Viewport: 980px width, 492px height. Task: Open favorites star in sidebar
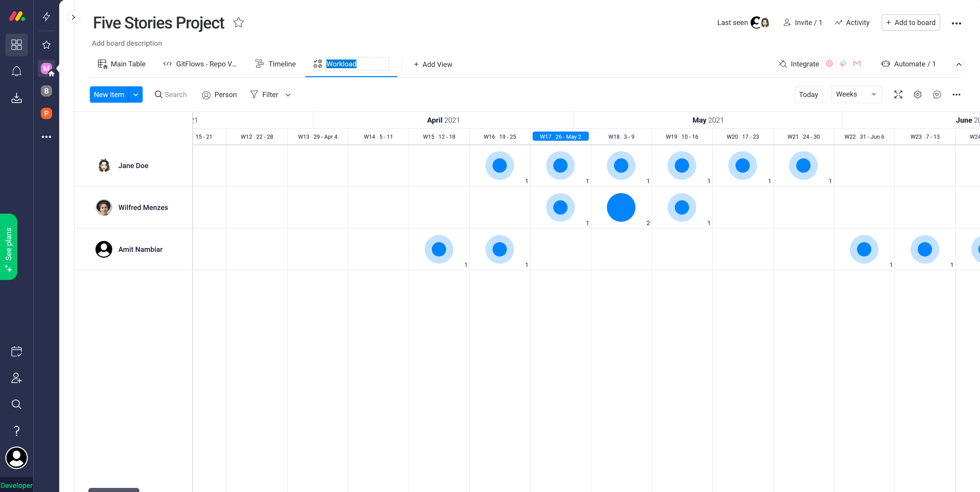46,45
